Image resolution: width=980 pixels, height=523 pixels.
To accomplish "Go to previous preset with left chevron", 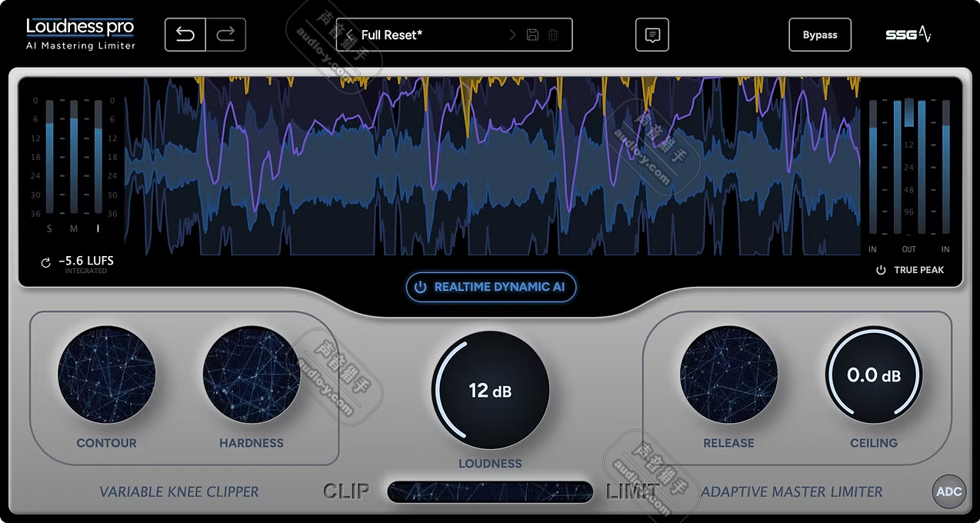I will (349, 35).
